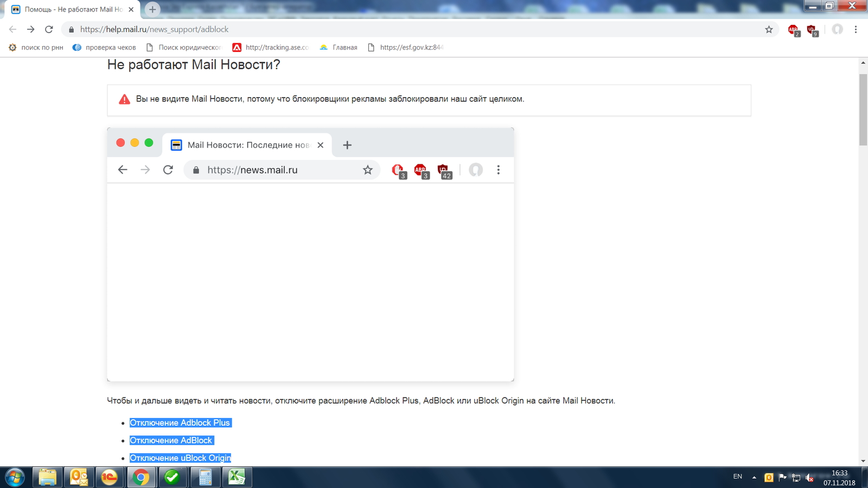Click the blocked news.mail.ru screenshot image
The image size is (868, 488).
[310, 254]
